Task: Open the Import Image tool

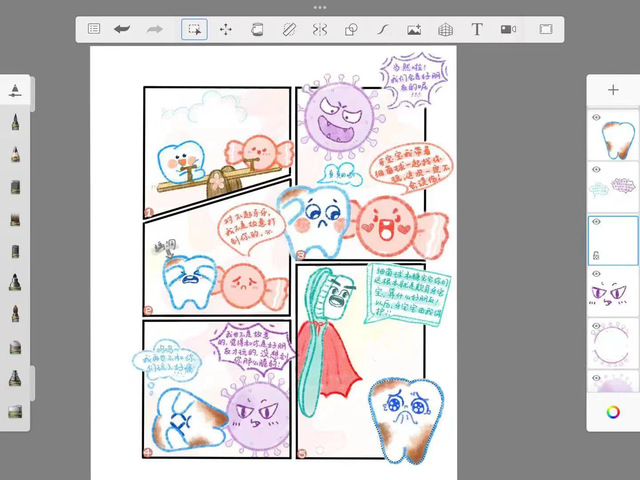Action: point(414,30)
